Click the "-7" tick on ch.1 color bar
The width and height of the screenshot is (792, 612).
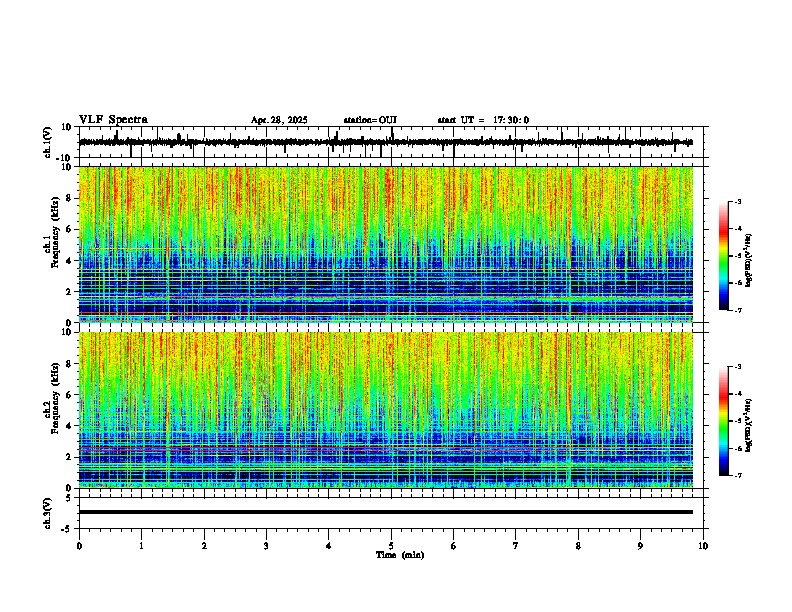click(737, 310)
